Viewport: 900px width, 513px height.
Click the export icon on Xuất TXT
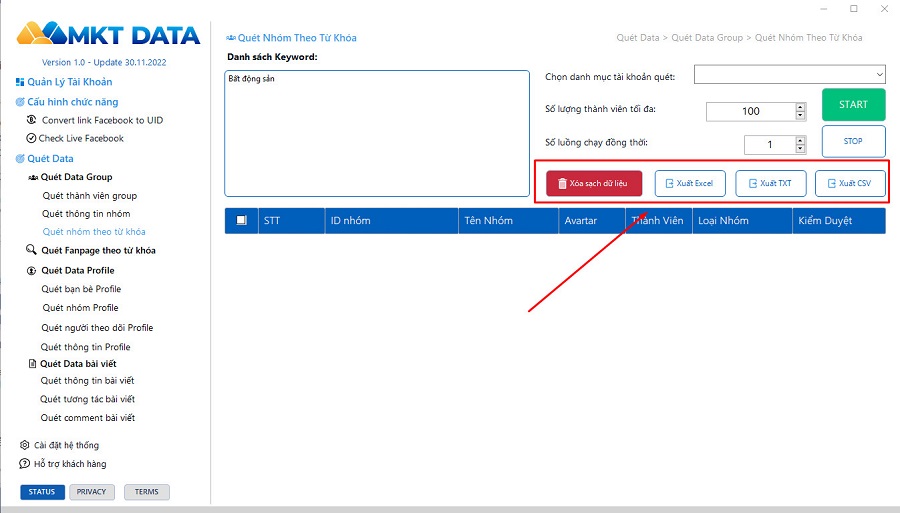point(752,184)
